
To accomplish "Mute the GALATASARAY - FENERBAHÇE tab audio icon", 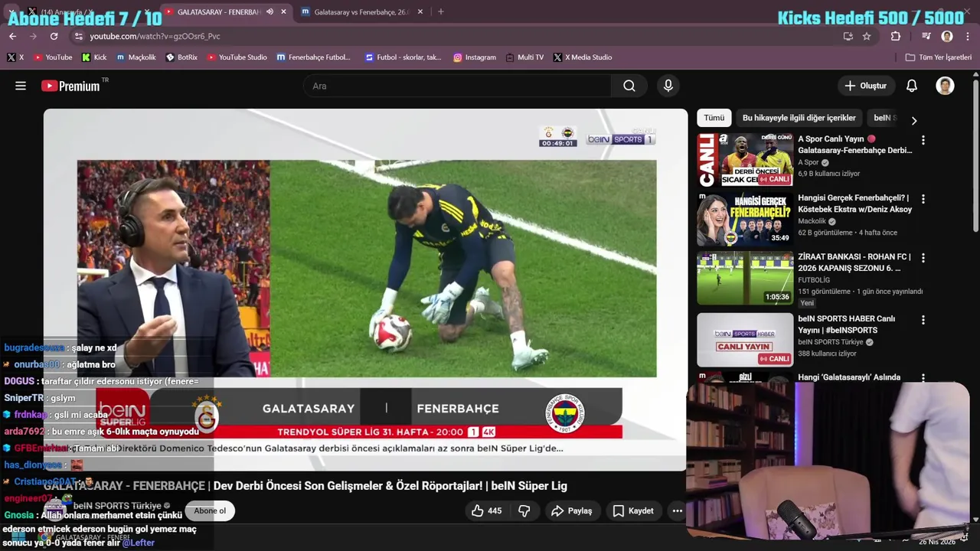I will 269,11.
